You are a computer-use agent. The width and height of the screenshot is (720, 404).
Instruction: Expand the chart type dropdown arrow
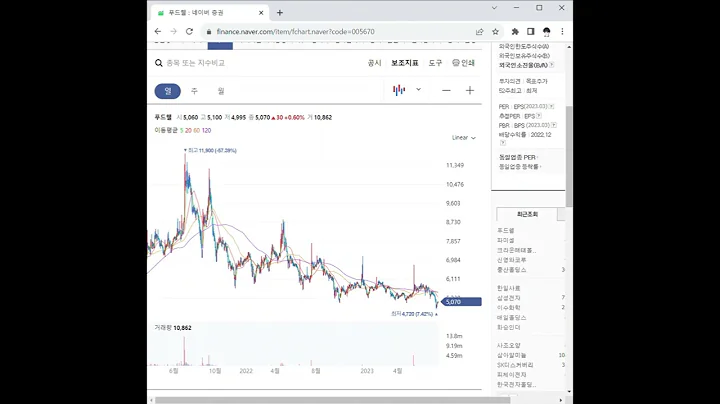[x=418, y=90]
